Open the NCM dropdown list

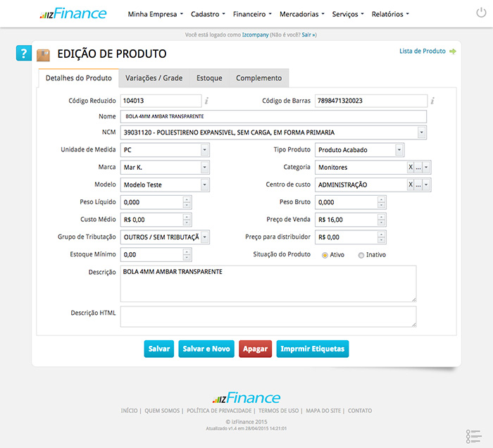(x=421, y=132)
